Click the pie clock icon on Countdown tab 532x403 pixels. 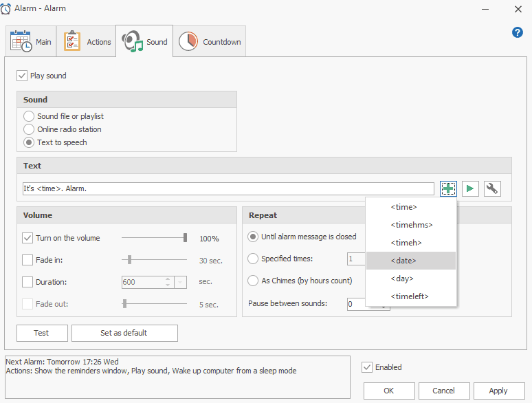[x=188, y=42]
